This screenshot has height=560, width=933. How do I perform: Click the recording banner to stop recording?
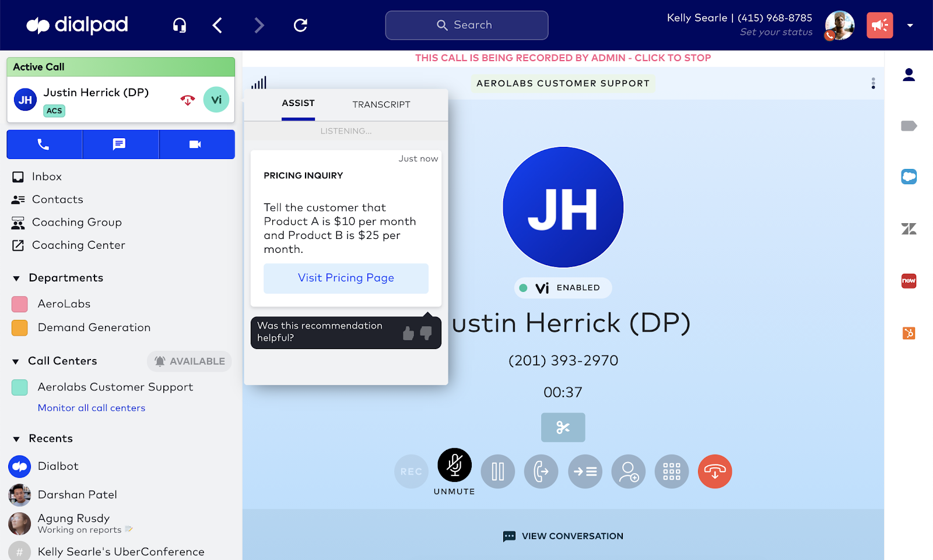click(563, 58)
